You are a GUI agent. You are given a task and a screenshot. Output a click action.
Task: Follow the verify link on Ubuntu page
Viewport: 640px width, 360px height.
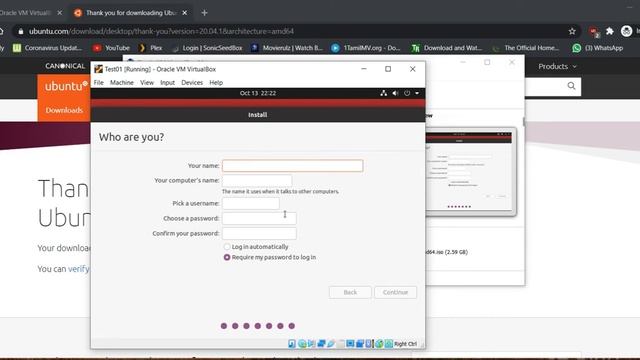pos(78,269)
